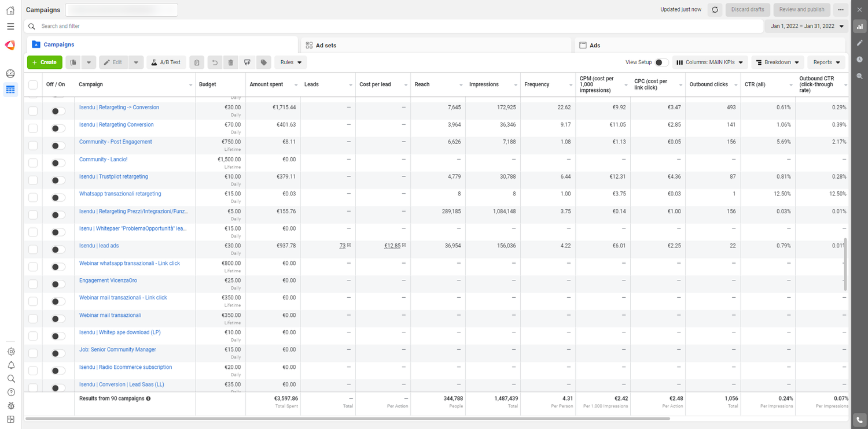Open history clock icon in right rail
Image resolution: width=868 pixels, height=429 pixels.
(x=860, y=60)
